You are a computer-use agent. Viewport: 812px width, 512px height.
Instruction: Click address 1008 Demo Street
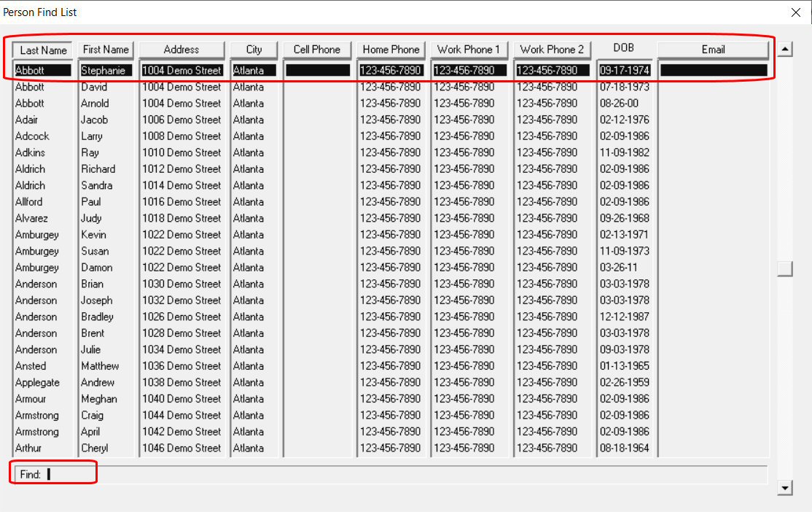[x=181, y=136]
